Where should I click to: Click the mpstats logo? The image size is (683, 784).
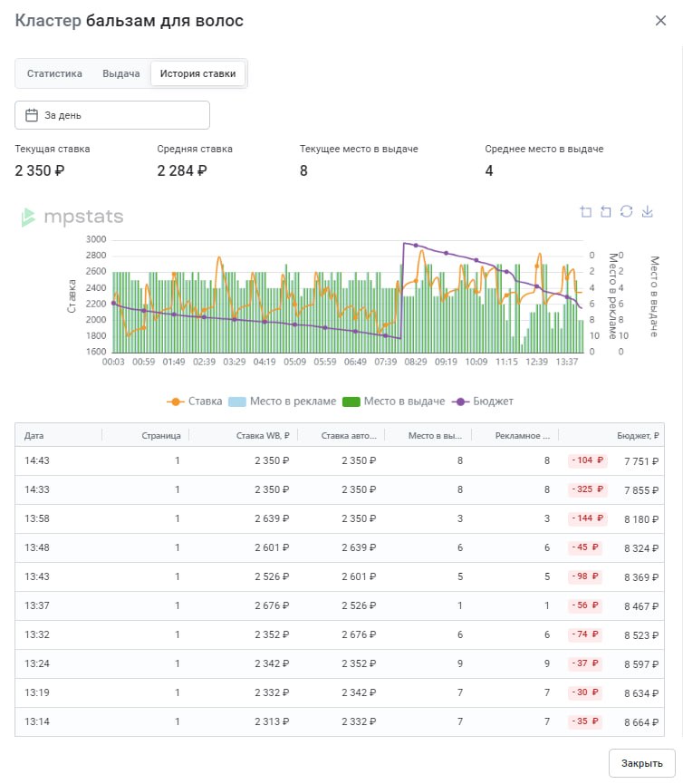tap(72, 217)
